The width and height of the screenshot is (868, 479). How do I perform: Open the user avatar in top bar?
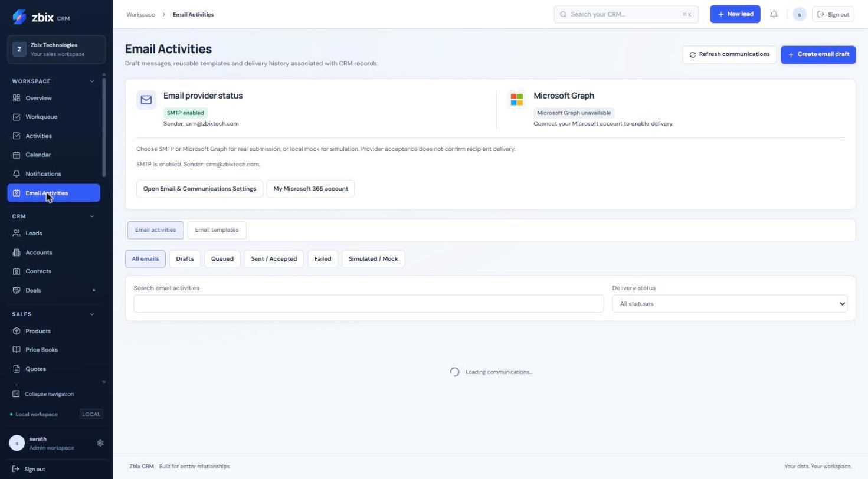[800, 14]
